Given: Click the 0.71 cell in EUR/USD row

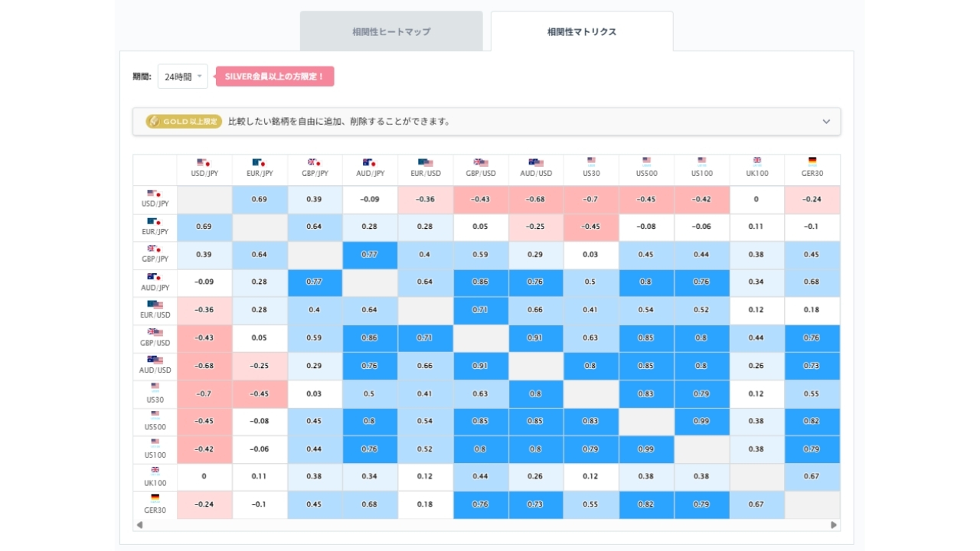Looking at the screenshot, I should 481,311.
